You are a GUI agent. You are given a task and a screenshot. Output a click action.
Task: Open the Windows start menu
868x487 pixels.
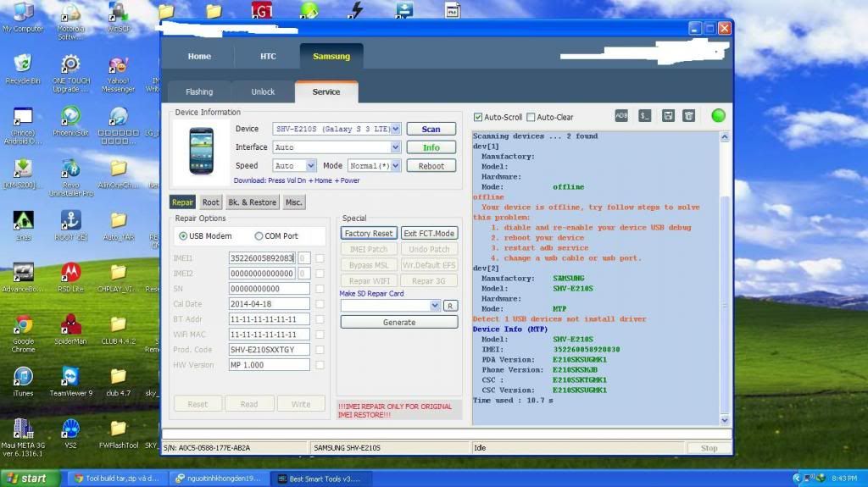[x=29, y=479]
